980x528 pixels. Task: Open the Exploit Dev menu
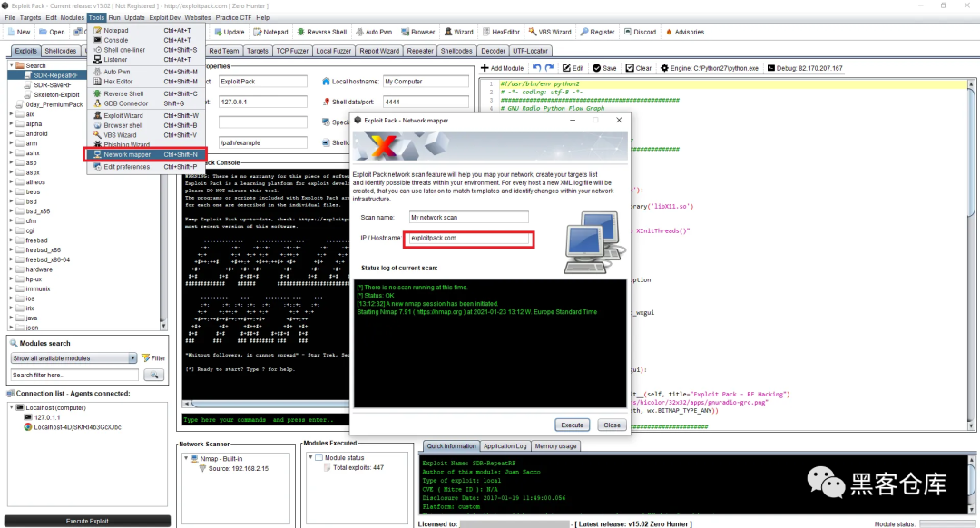click(164, 17)
